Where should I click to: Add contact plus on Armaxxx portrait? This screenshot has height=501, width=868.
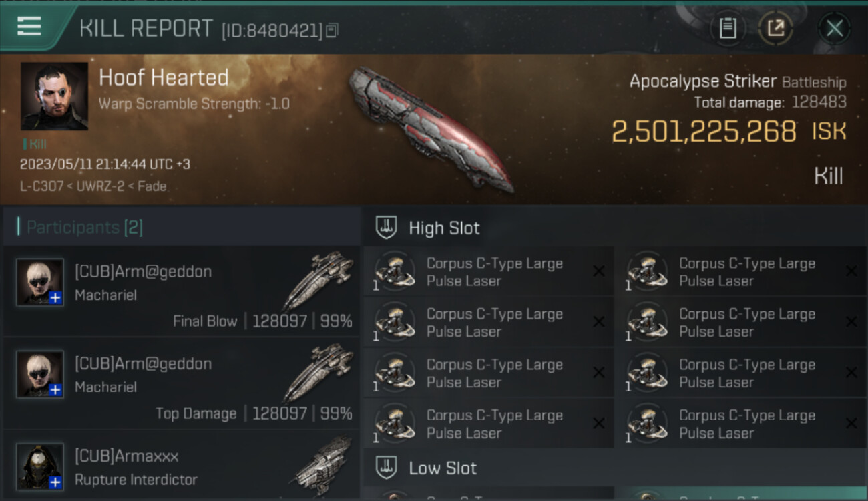click(55, 482)
